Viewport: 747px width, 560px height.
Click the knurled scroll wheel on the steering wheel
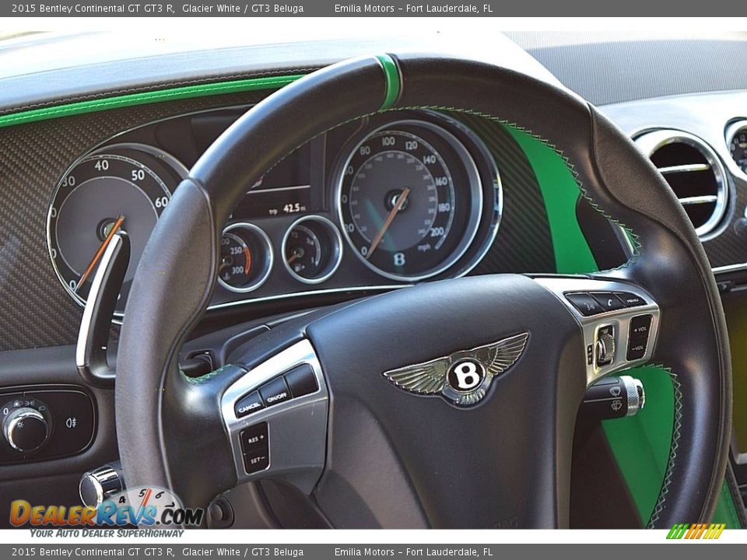point(605,346)
